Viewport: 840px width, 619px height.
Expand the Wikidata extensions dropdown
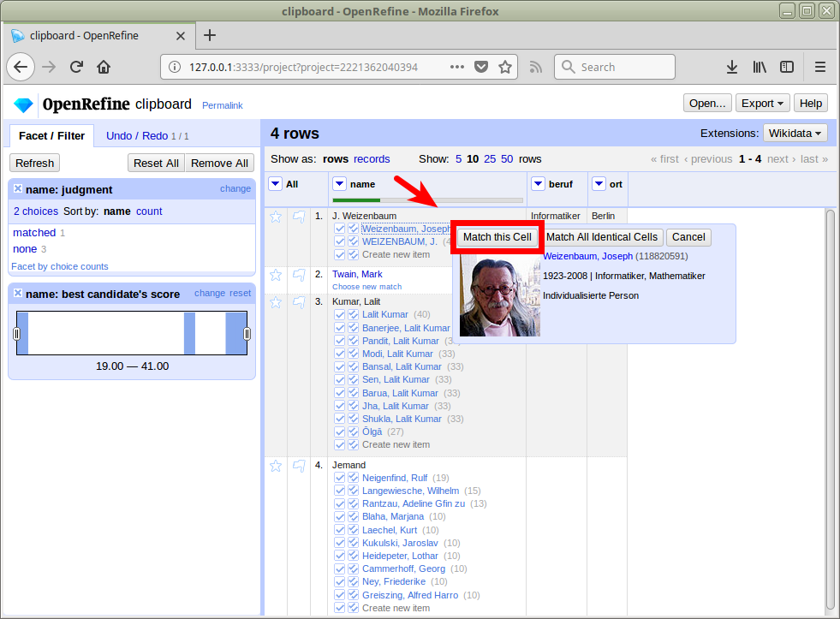coord(795,133)
